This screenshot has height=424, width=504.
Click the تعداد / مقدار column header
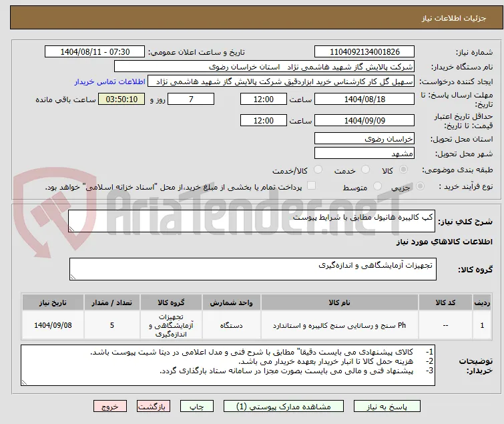[x=112, y=302]
